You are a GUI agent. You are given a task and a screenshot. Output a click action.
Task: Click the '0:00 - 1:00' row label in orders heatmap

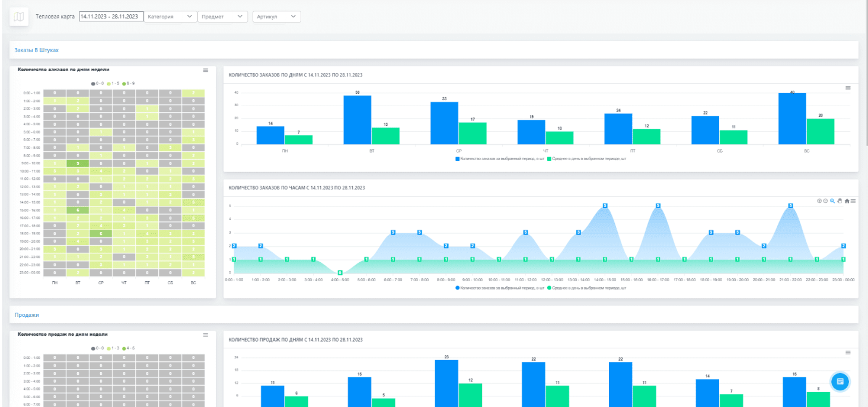(x=31, y=93)
